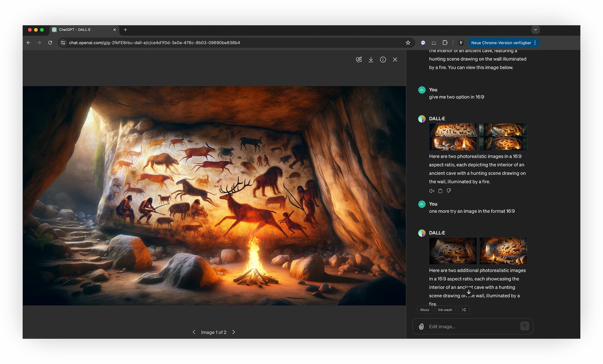Image resolution: width=603 pixels, height=364 pixels.
Task: Click the scroll to bottom arrow
Action: pos(469,292)
